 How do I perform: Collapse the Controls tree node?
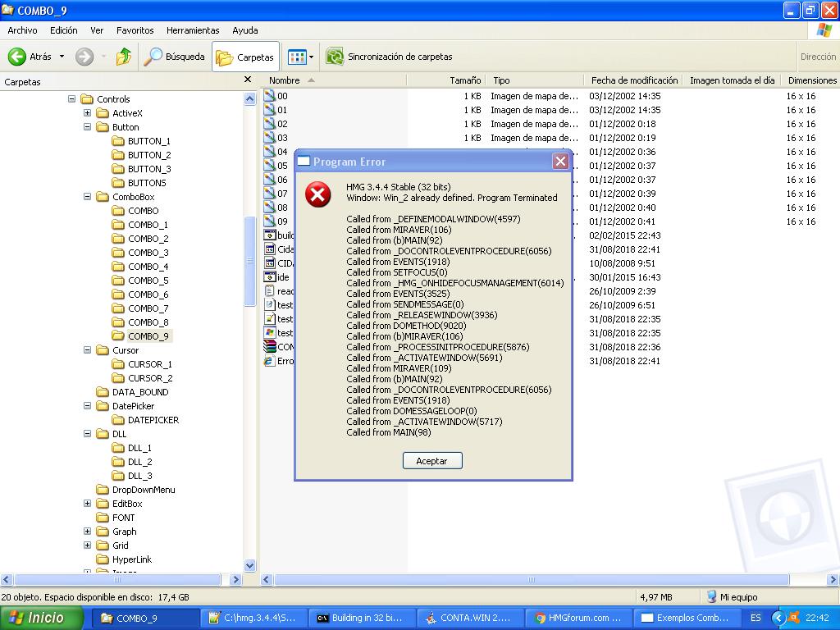(72, 98)
